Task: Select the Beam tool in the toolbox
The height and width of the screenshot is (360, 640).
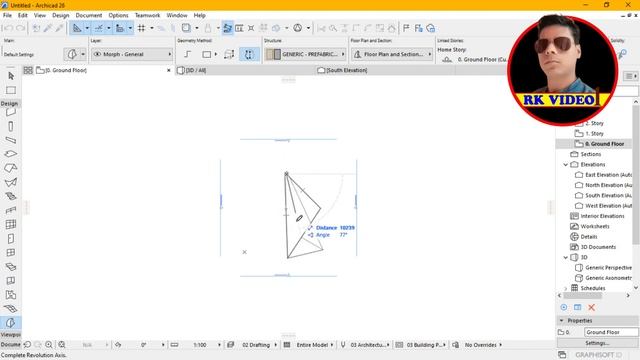Action: coord(11,140)
